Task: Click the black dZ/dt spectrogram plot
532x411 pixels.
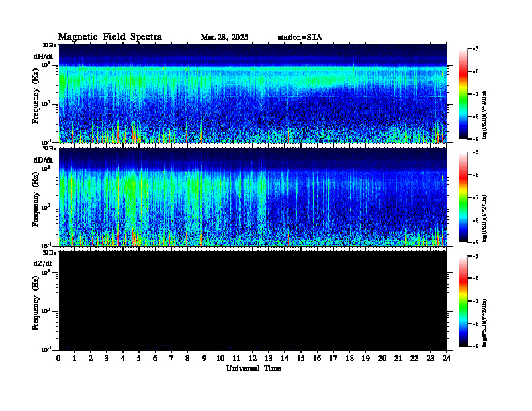Action: click(x=253, y=300)
